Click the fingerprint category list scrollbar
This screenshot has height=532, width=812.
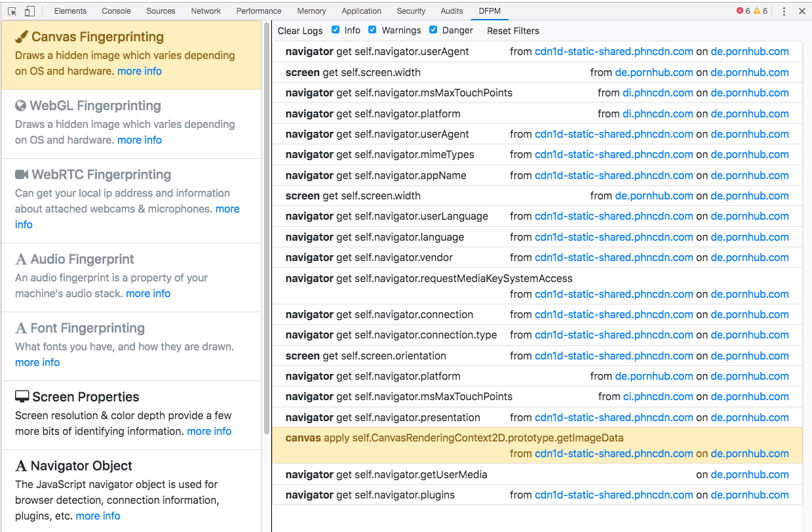coord(266,230)
